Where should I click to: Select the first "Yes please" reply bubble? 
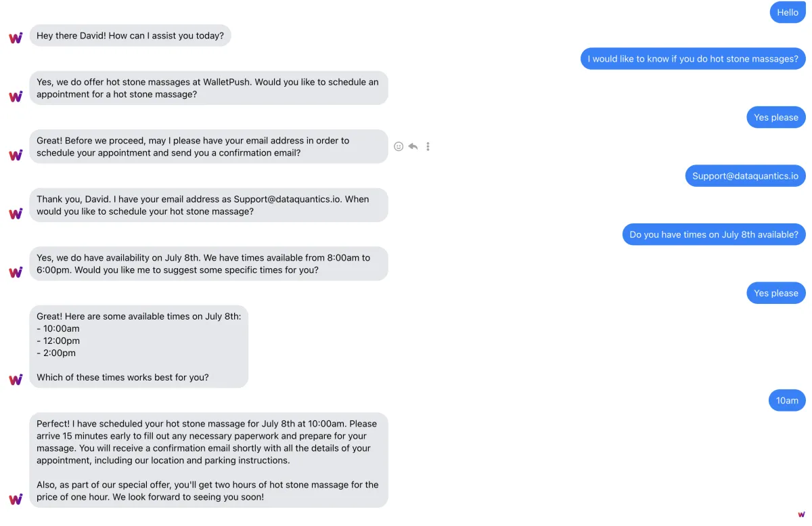[775, 117]
